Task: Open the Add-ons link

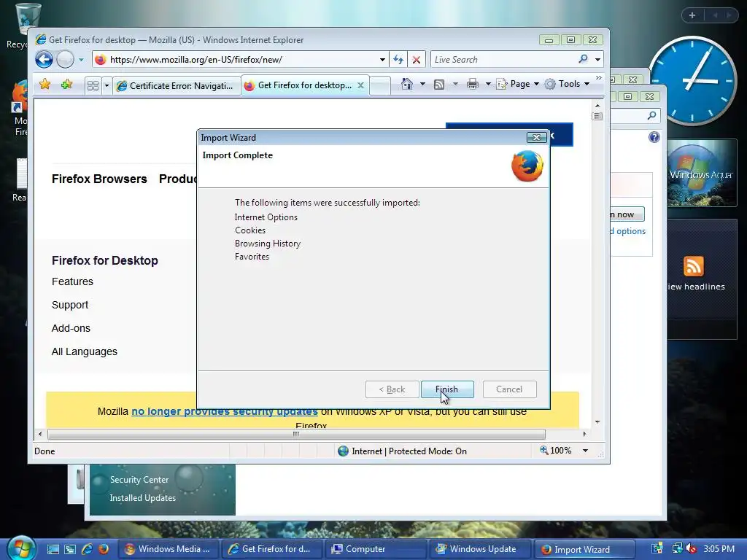Action: (x=71, y=328)
